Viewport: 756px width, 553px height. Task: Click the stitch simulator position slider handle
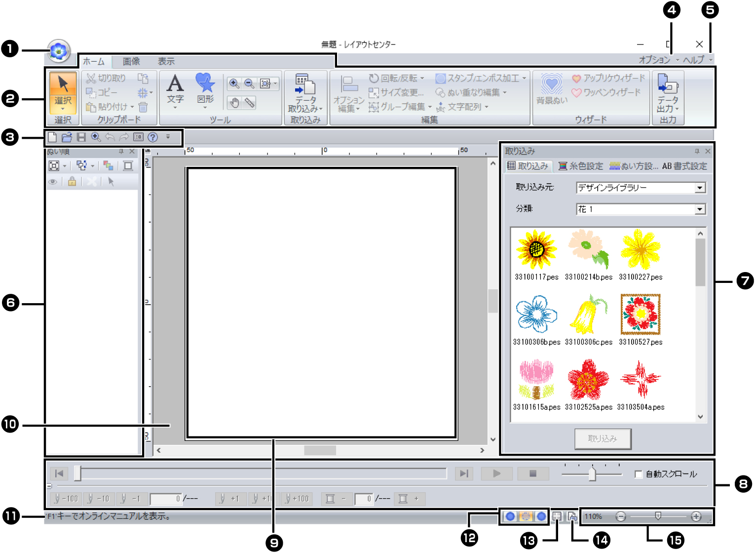tap(77, 473)
